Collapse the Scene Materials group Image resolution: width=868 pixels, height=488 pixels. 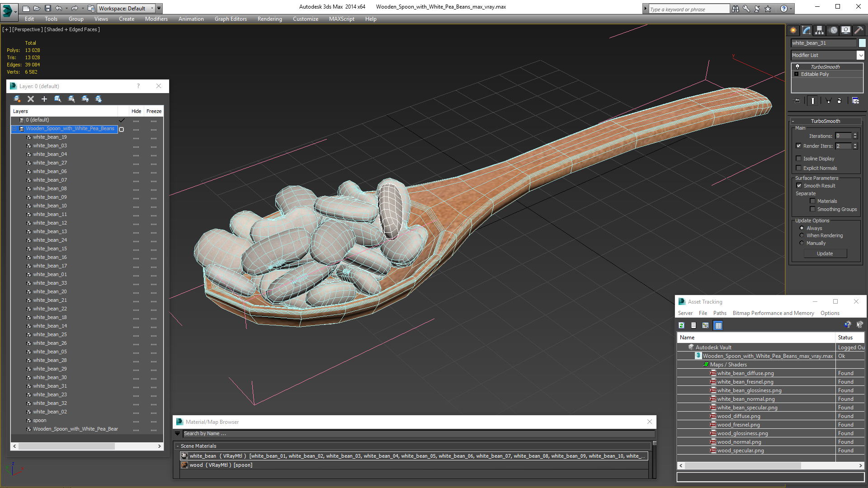click(x=178, y=446)
